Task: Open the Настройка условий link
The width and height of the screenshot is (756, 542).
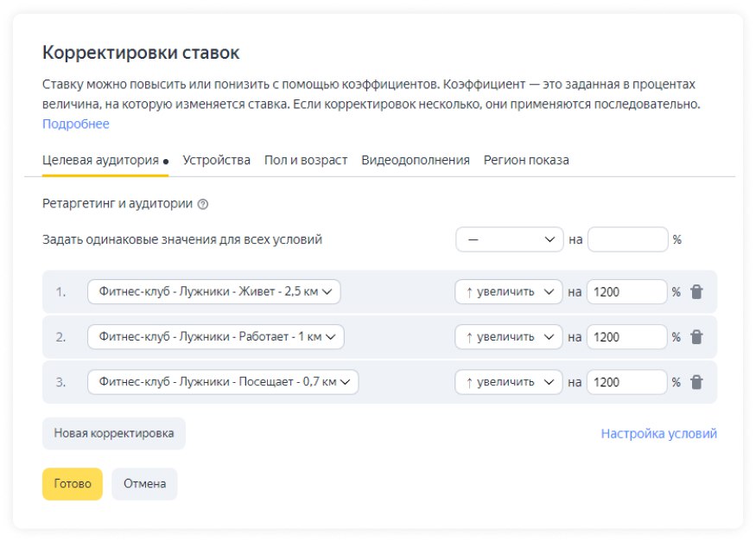Action: click(x=658, y=433)
